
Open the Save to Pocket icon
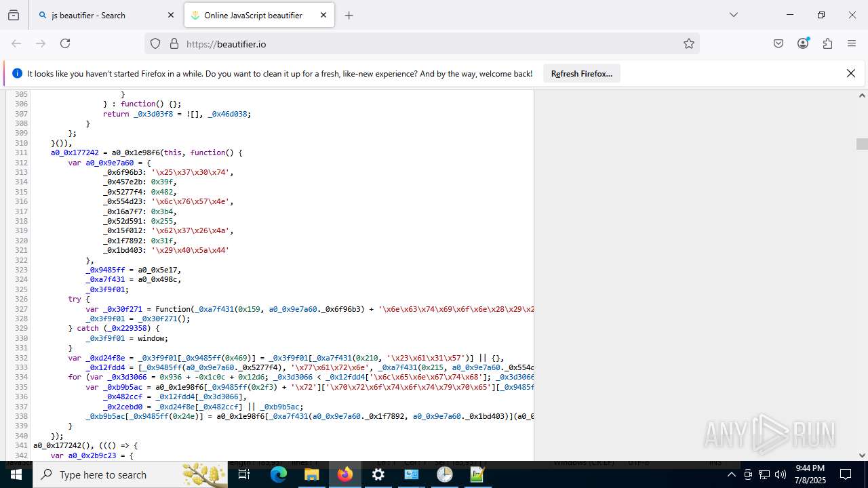(x=778, y=43)
